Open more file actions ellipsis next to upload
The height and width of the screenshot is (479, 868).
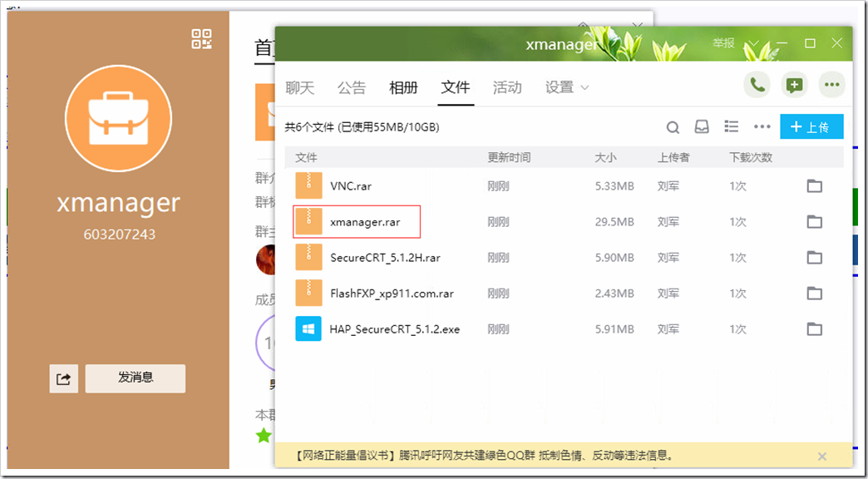[x=762, y=126]
